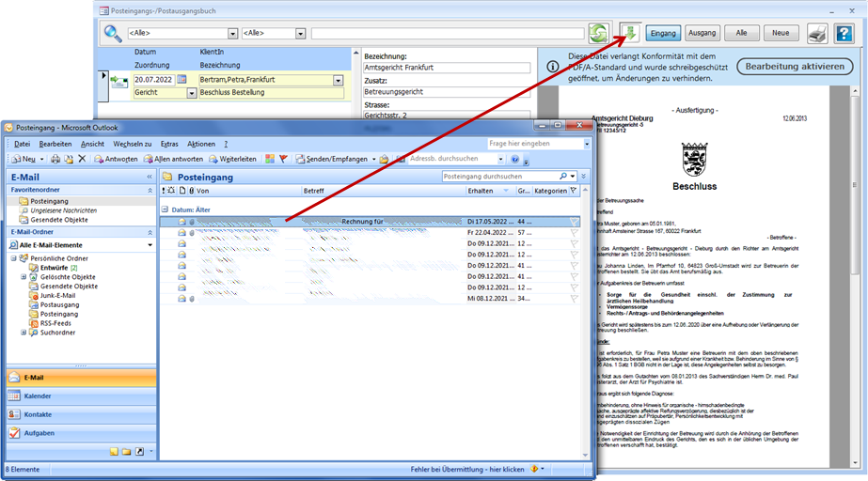Click the shortcuts icon in navigation bottom bar
The width and height of the screenshot is (868, 481).
139,452
